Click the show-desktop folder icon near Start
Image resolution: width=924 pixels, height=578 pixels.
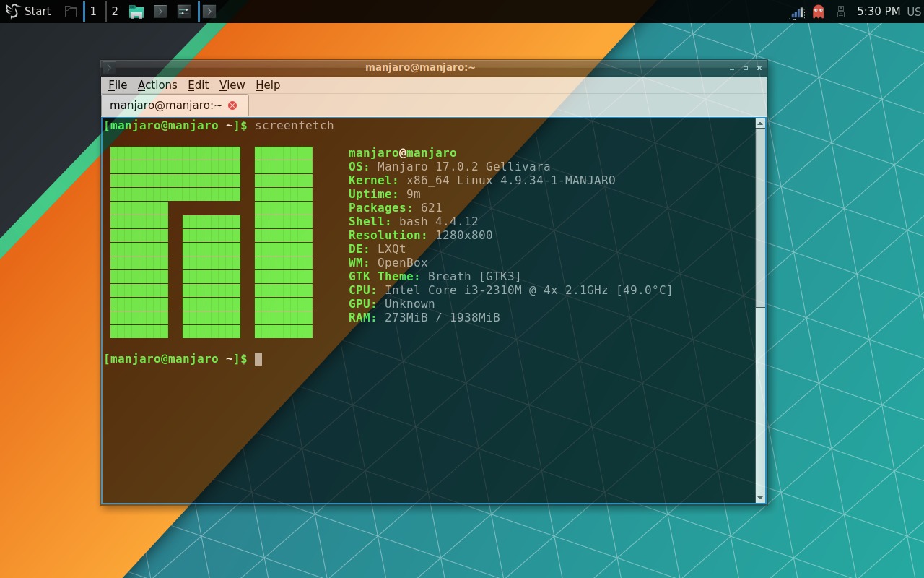click(69, 11)
